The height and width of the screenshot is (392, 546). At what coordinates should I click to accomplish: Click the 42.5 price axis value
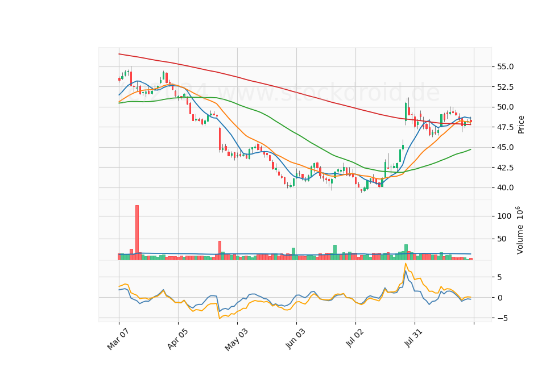click(x=505, y=168)
